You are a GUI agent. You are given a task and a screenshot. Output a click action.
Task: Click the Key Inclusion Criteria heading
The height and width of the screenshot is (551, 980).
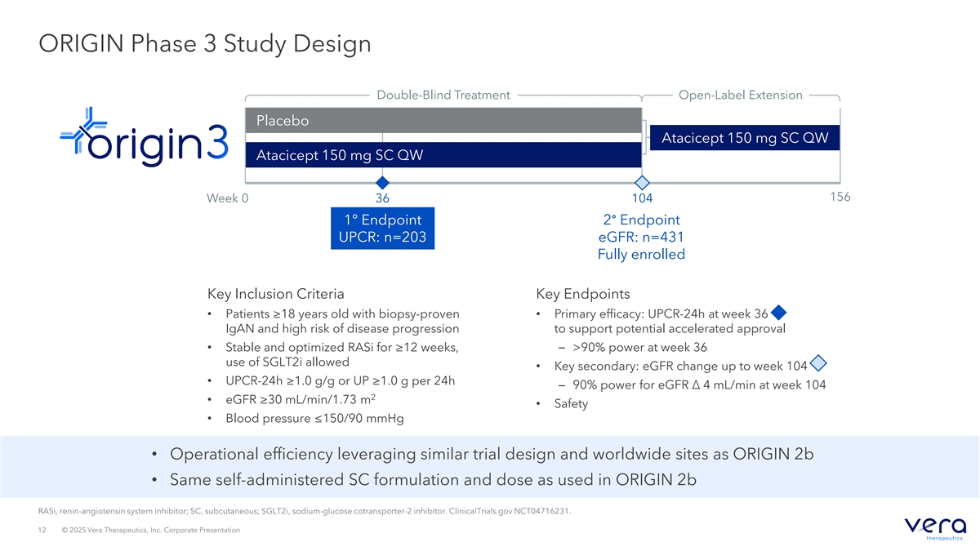click(x=277, y=294)
